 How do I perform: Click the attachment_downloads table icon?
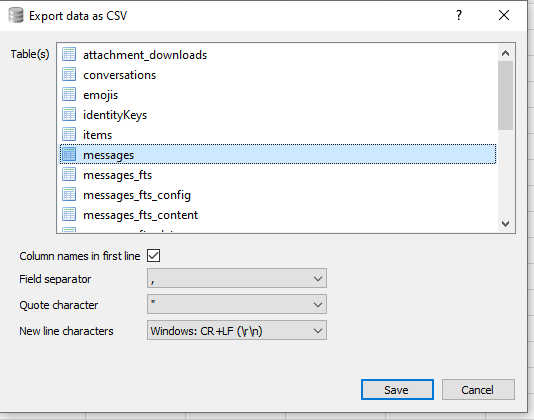pyautogui.click(x=69, y=55)
